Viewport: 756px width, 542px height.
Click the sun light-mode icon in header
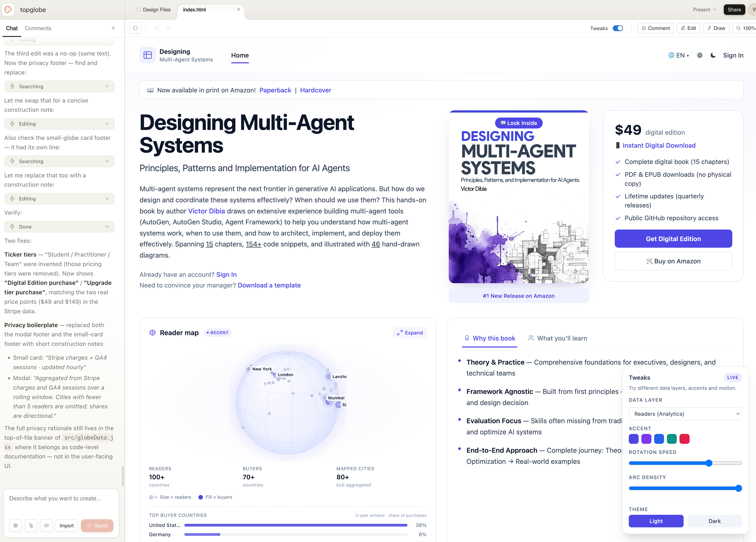point(700,55)
